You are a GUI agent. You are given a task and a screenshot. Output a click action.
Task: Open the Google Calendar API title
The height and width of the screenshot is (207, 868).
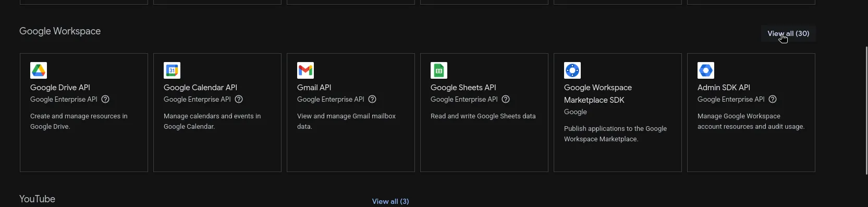tap(200, 88)
